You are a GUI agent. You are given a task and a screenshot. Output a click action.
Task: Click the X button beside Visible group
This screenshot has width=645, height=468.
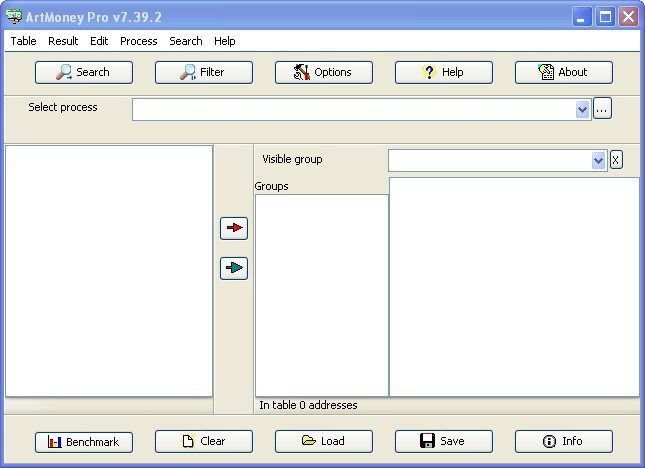(616, 160)
